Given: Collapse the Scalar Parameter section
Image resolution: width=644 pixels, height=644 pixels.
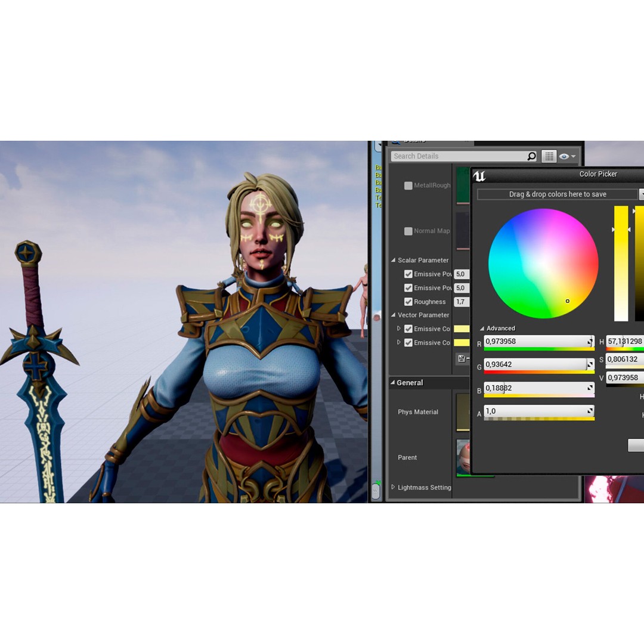Looking at the screenshot, I should pos(393,260).
